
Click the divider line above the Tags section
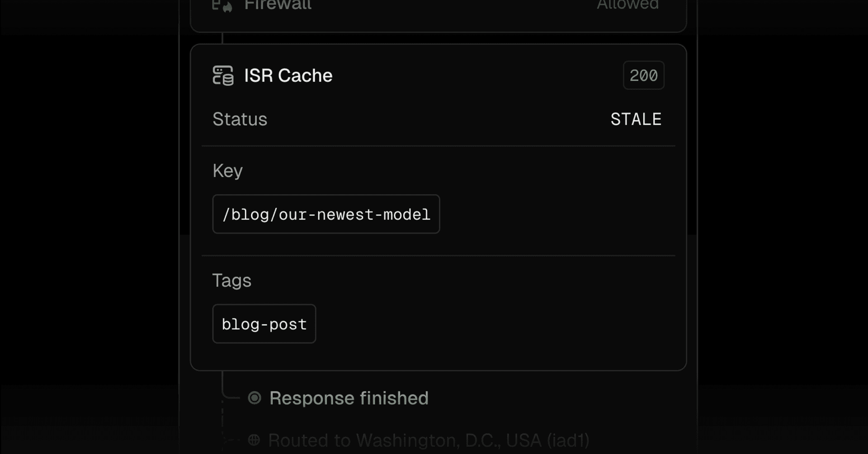click(438, 256)
